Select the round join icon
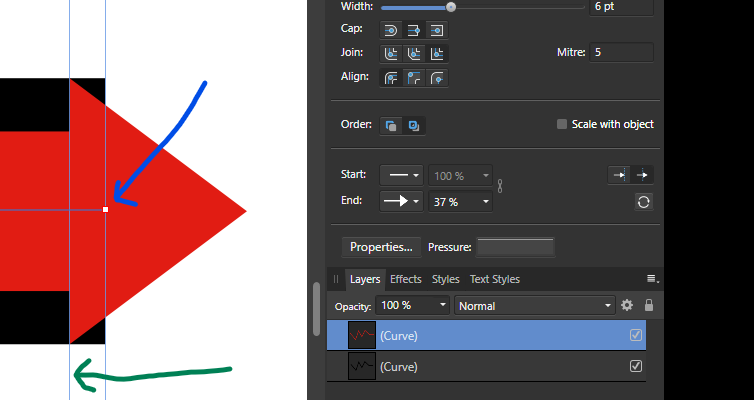The width and height of the screenshot is (754, 400). point(390,53)
